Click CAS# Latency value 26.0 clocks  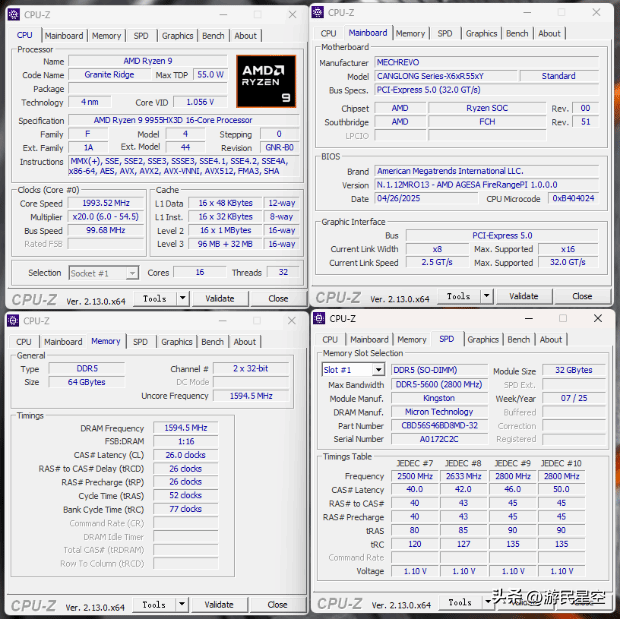click(x=185, y=455)
